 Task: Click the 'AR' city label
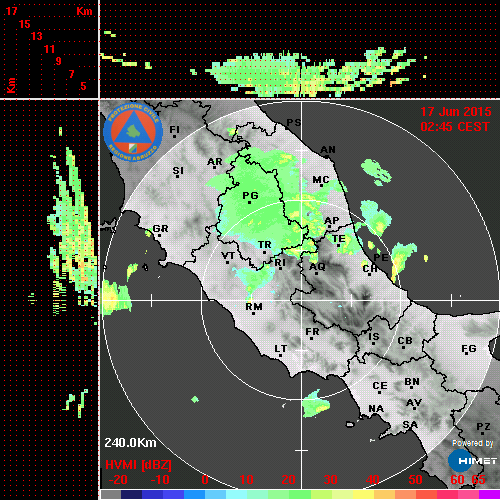pos(215,162)
